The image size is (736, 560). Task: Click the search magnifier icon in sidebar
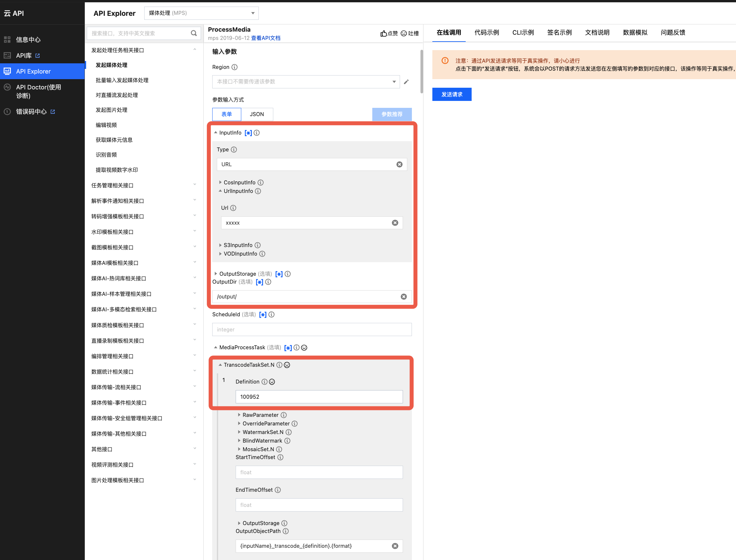coord(194,33)
